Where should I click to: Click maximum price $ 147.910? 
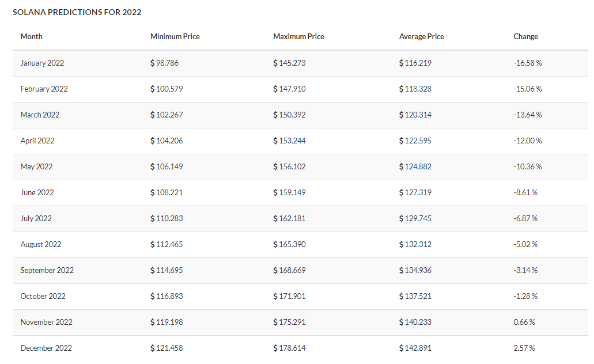coord(289,89)
